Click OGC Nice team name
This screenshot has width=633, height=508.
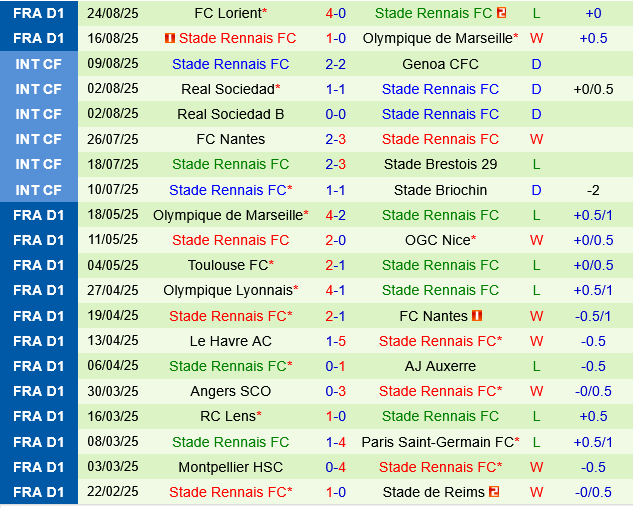(438, 240)
